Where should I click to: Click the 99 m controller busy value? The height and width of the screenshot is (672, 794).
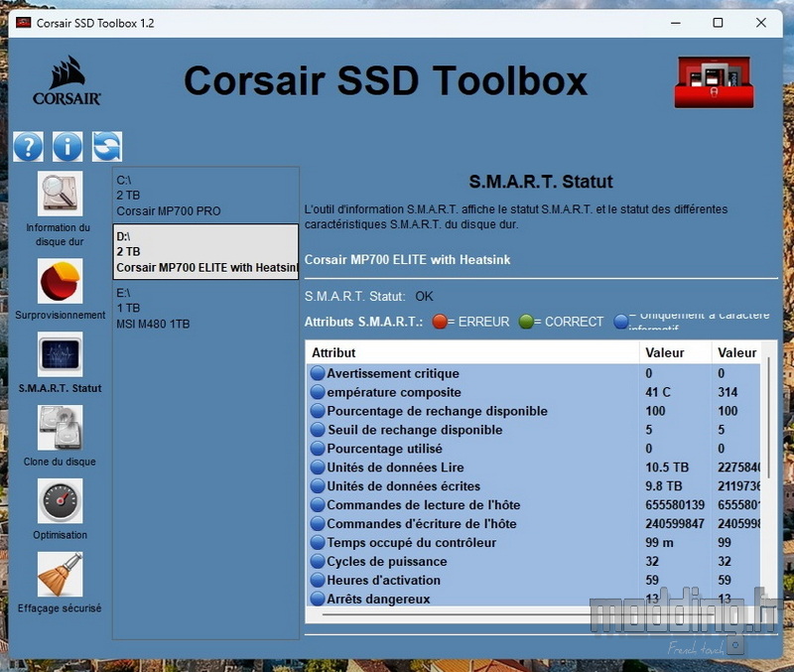[x=659, y=542]
